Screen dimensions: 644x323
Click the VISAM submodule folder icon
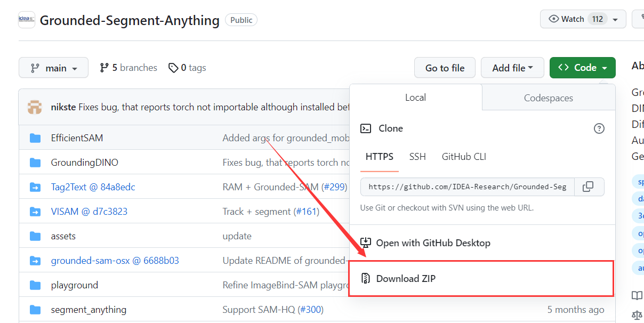tap(35, 212)
